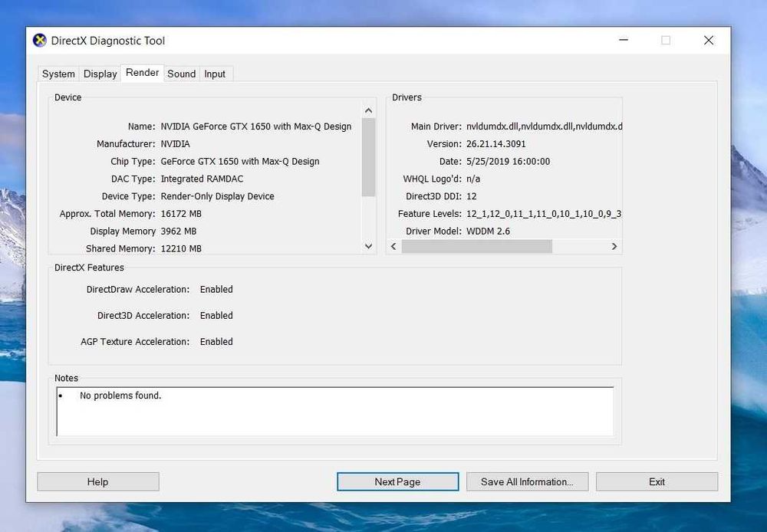Click the Manufacturer value NVIDIA
Viewport: 767px width, 532px height.
click(175, 144)
